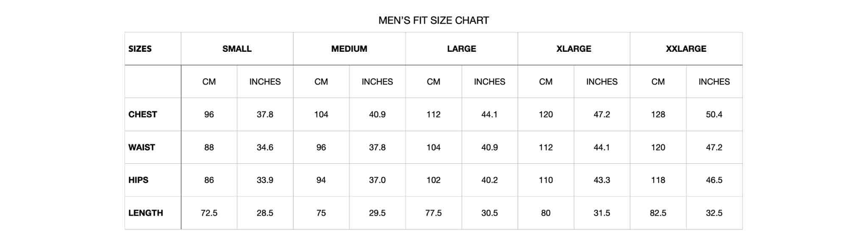
Task: Select the 72.5 length value for Small
Action: pos(209,213)
